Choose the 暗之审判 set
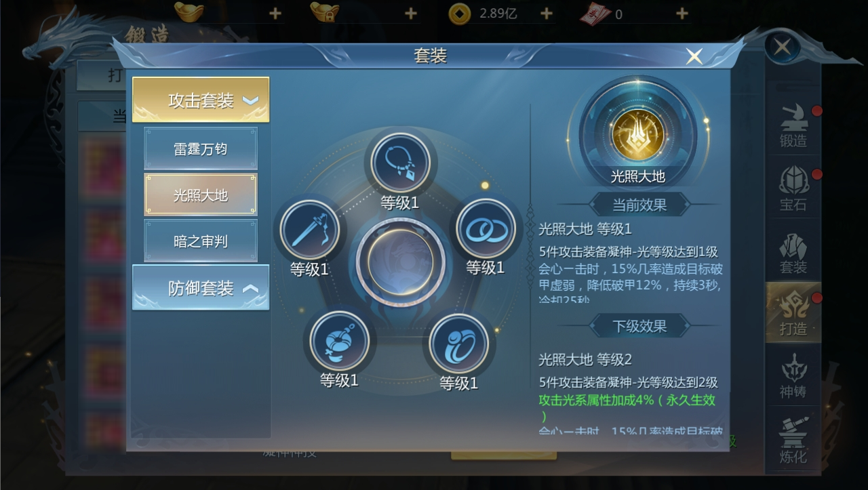Viewport: 868px width, 490px height. [201, 241]
